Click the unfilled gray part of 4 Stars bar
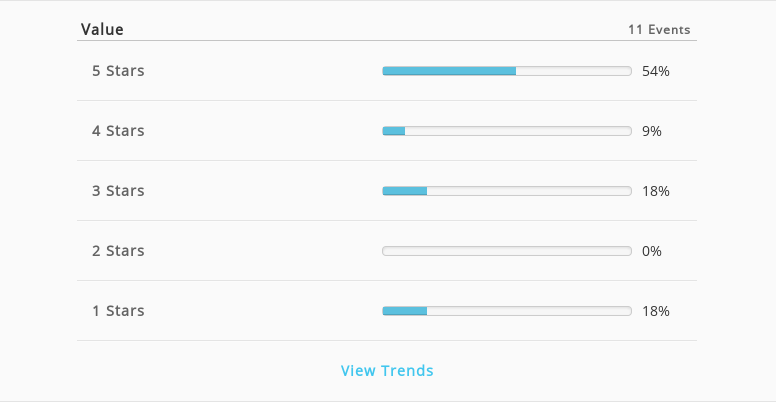 (518, 131)
